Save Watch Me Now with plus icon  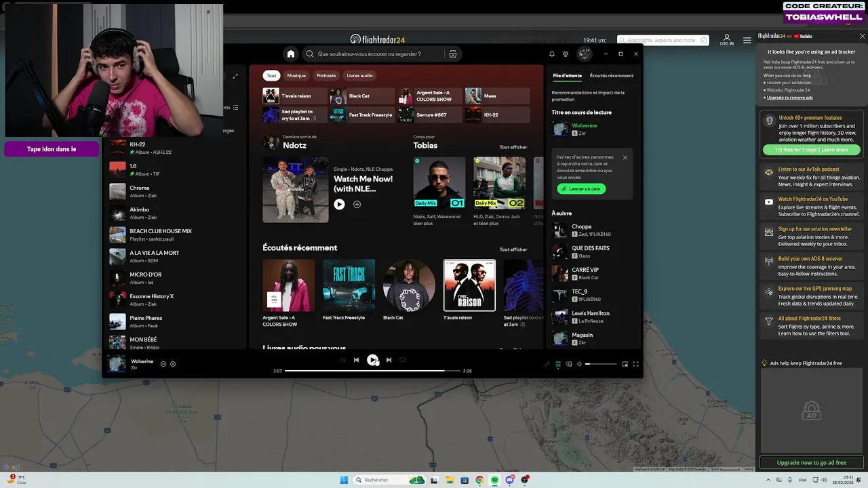(357, 204)
